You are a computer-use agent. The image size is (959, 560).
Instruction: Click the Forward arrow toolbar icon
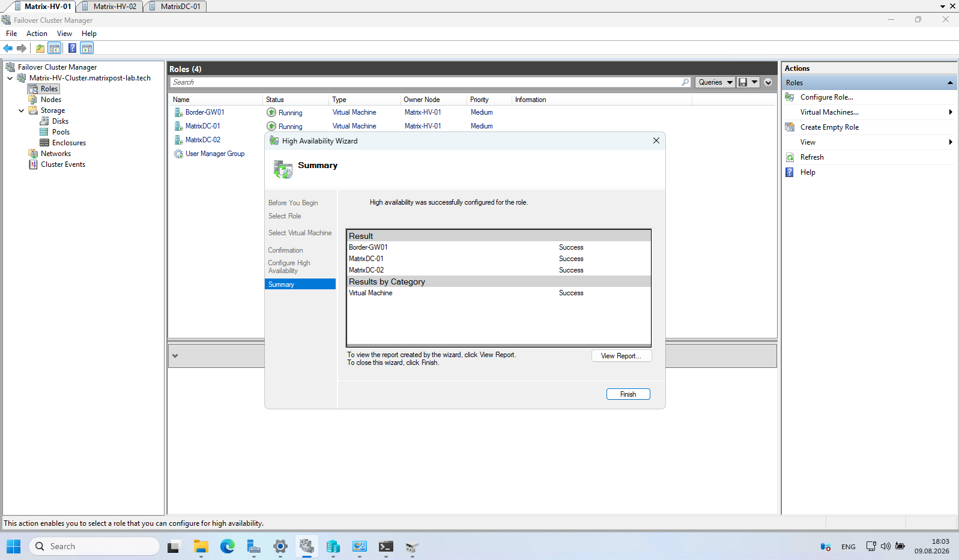click(22, 48)
